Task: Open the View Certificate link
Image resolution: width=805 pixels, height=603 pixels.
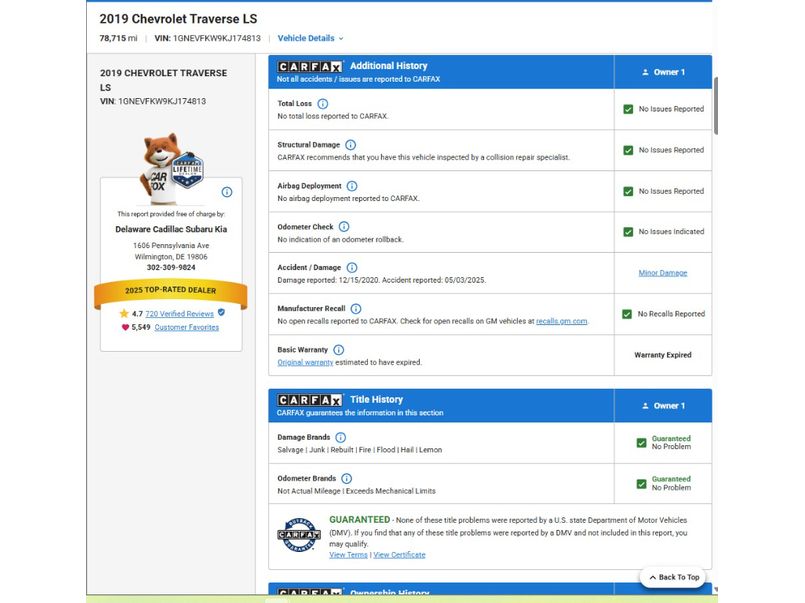Action: [399, 555]
